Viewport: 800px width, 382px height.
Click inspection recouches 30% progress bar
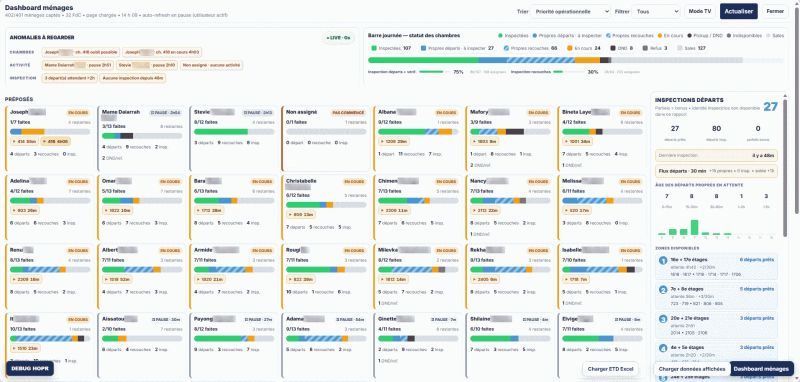click(x=568, y=72)
